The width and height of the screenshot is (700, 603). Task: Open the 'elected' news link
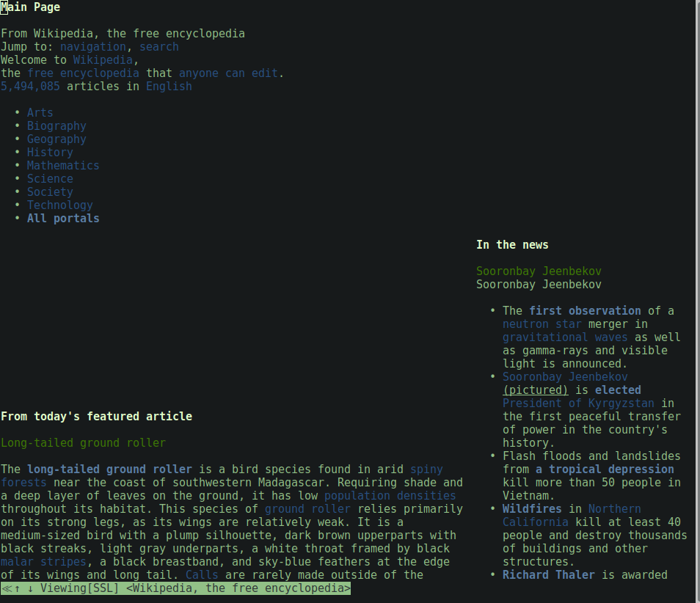(619, 390)
